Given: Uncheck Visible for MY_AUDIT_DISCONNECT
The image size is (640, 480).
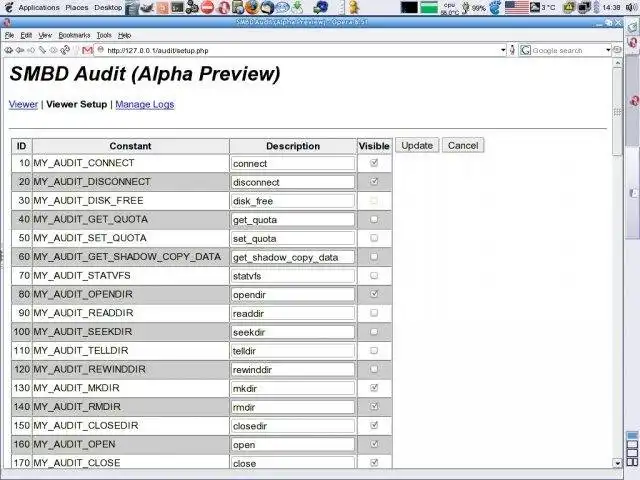Looking at the screenshot, I should [374, 182].
